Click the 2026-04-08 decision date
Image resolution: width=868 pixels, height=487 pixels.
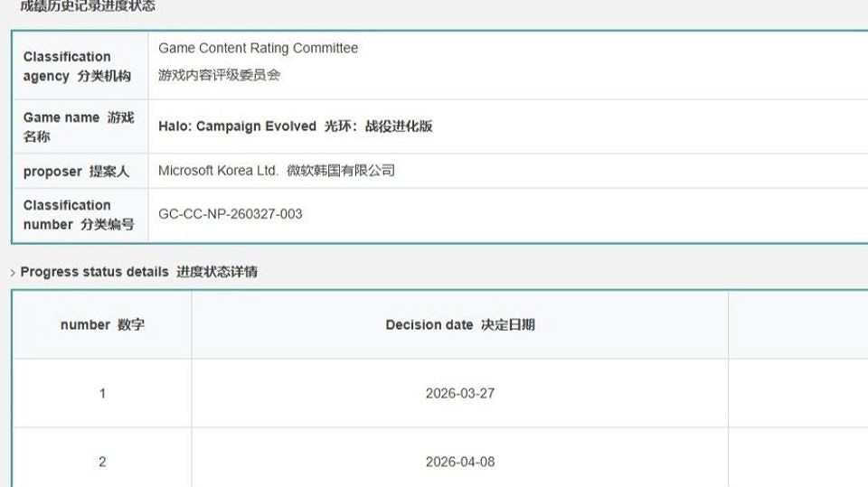(x=459, y=462)
